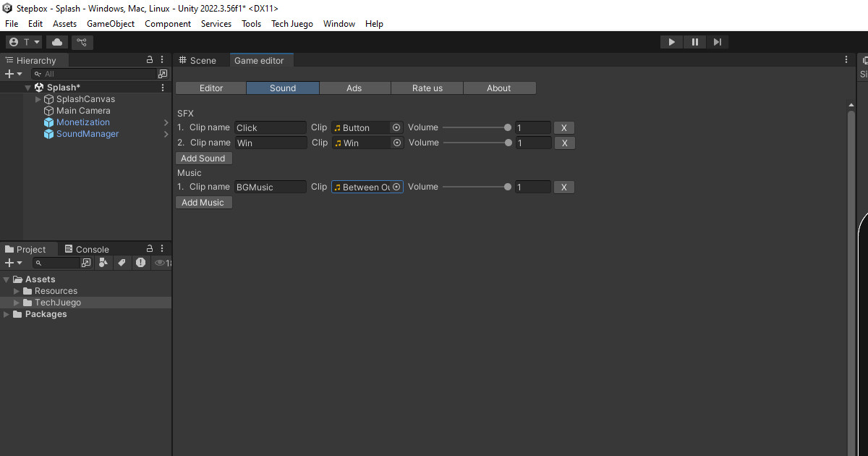Image resolution: width=868 pixels, height=456 pixels.
Task: Click the Hierarchy open scene search icon
Action: click(x=163, y=74)
